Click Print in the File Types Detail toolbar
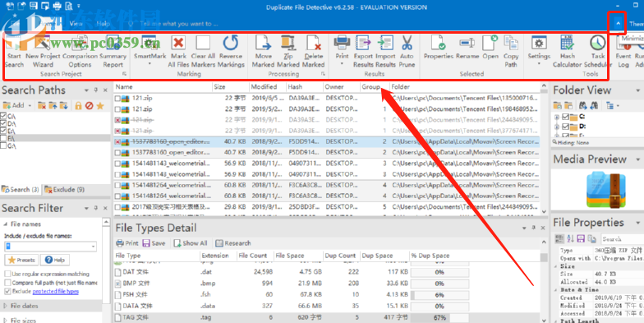This screenshot has width=644, height=323. point(127,243)
